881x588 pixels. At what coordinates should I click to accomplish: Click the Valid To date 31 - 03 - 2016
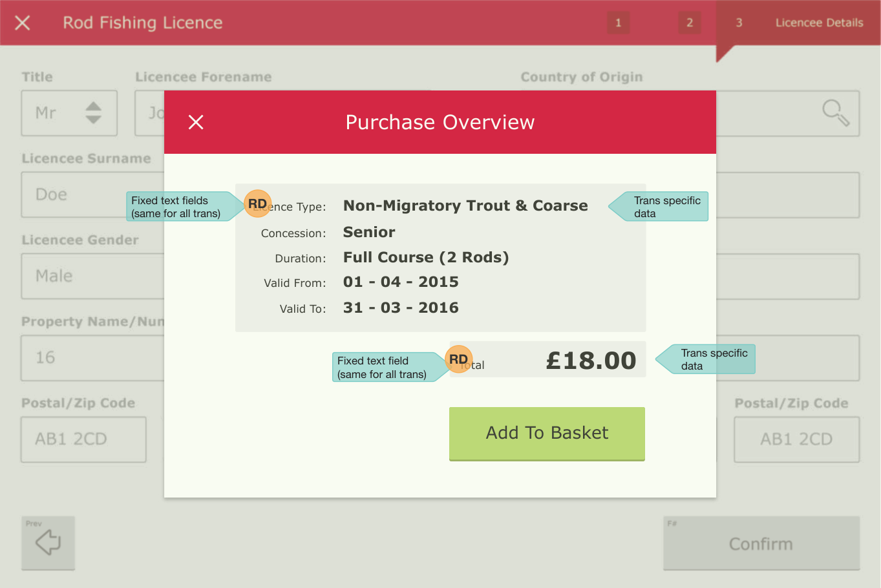(401, 308)
